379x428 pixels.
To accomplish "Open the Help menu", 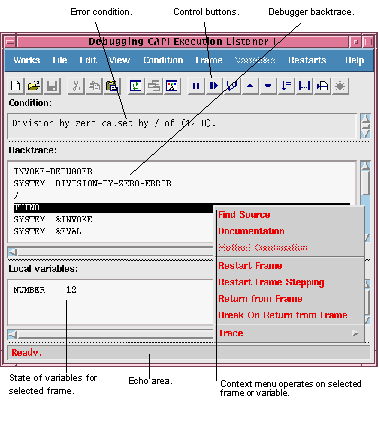I will (354, 60).
